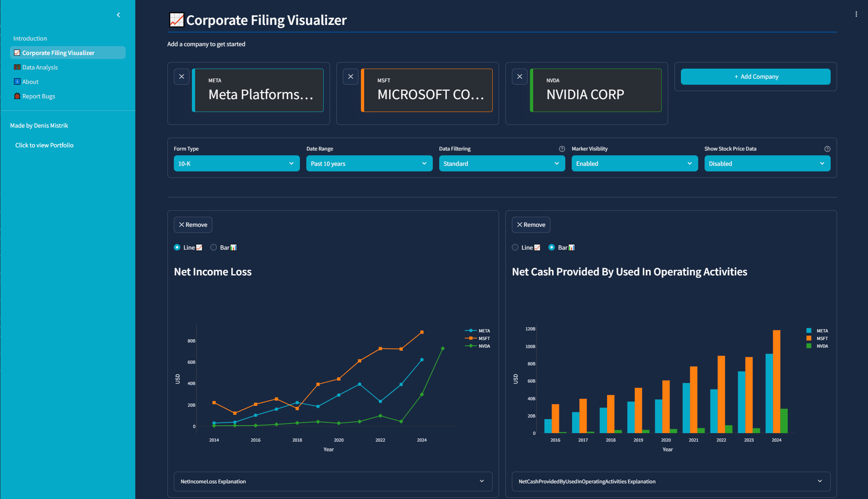Viewport: 868px width, 499px height.
Task: Collapse the sidebar with the chevron arrow
Action: coord(118,15)
